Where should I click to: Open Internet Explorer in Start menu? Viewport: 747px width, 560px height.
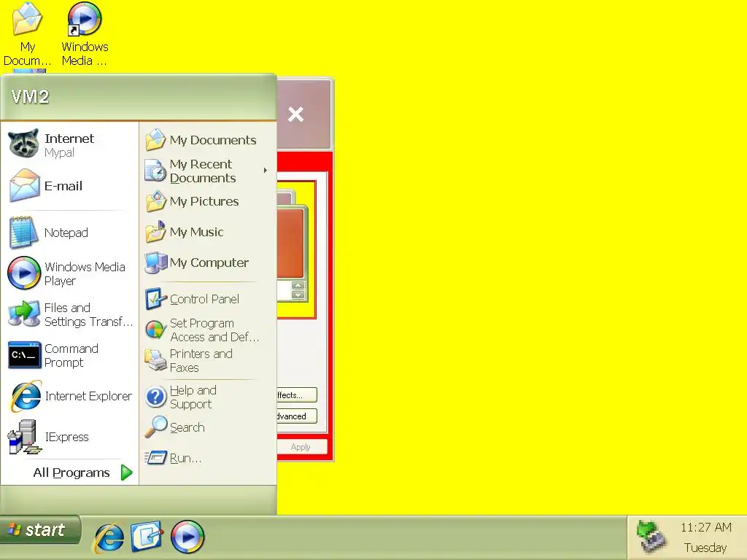tap(69, 396)
